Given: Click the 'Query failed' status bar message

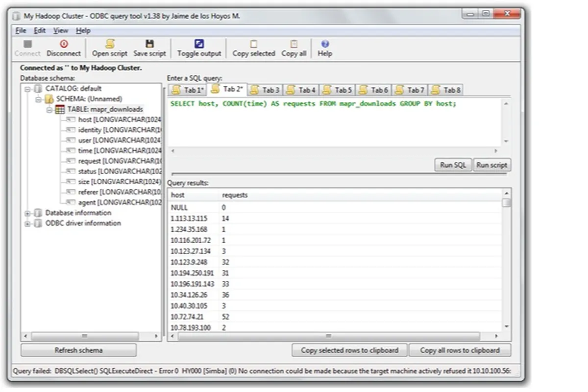Looking at the screenshot, I should pos(262,371).
